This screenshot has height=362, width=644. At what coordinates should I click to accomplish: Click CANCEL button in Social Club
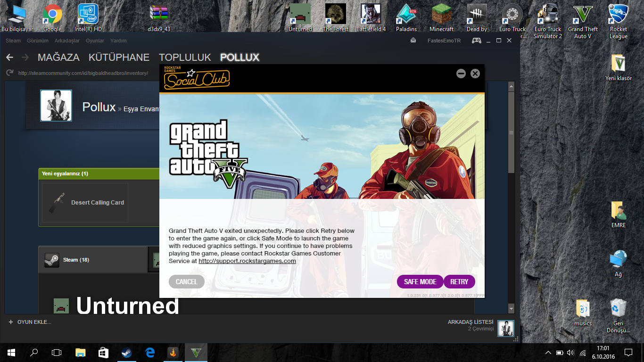click(x=187, y=282)
